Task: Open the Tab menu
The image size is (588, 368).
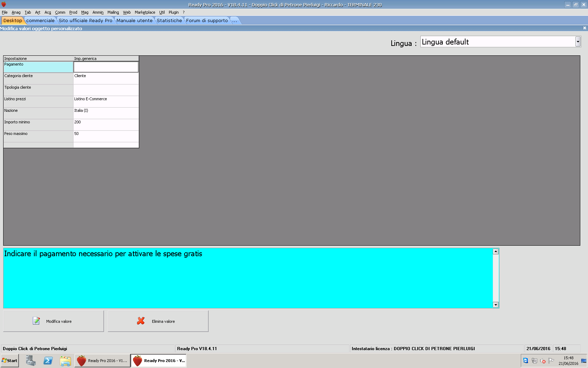Action: tap(28, 12)
